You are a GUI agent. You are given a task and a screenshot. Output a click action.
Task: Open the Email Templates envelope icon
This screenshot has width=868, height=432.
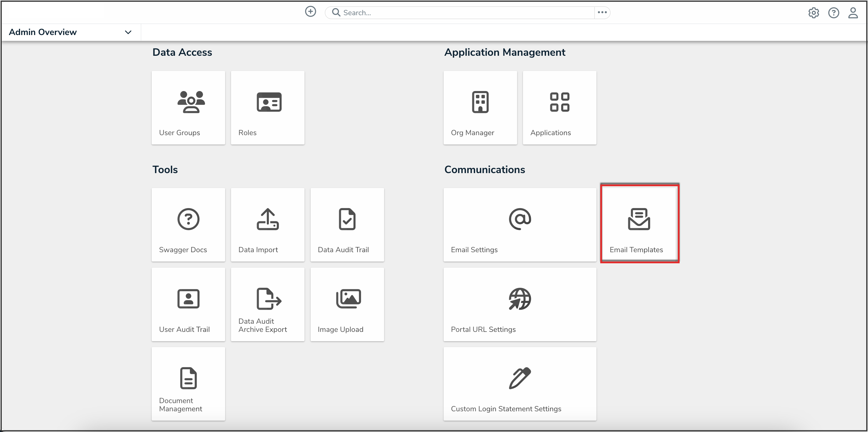point(639,219)
